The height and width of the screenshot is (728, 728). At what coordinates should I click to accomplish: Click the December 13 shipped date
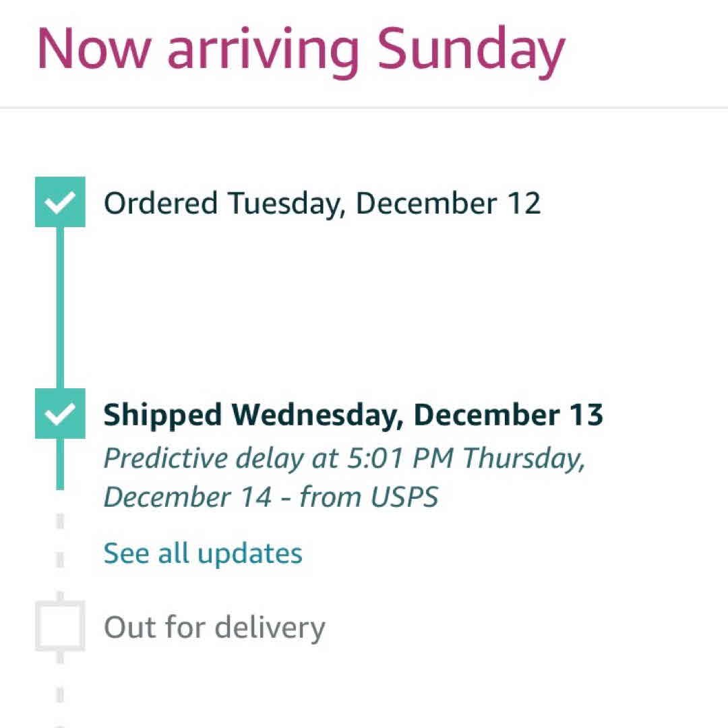508,415
